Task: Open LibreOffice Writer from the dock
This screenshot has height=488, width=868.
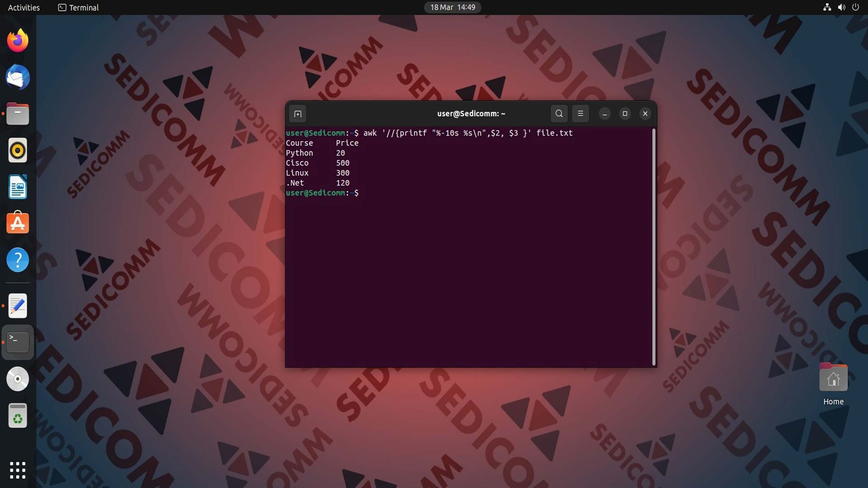Action: [x=18, y=187]
